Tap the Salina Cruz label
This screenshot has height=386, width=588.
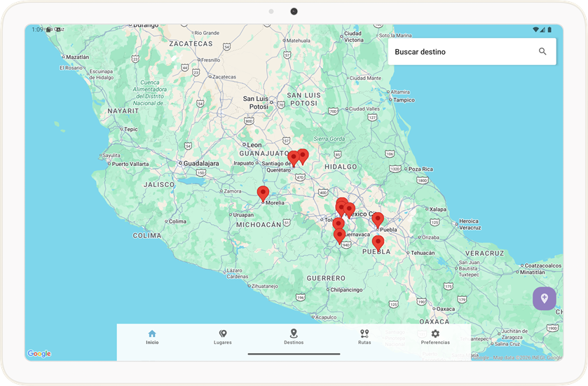[507, 344]
